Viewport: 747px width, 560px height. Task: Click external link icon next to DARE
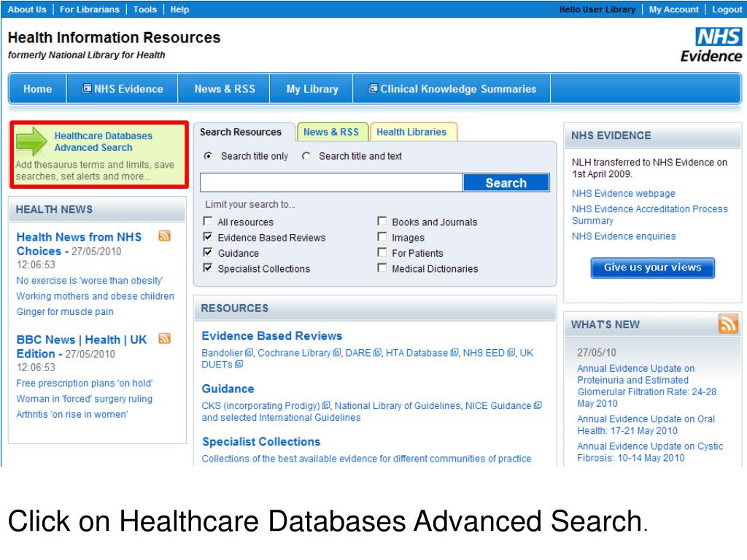pyautogui.click(x=377, y=352)
